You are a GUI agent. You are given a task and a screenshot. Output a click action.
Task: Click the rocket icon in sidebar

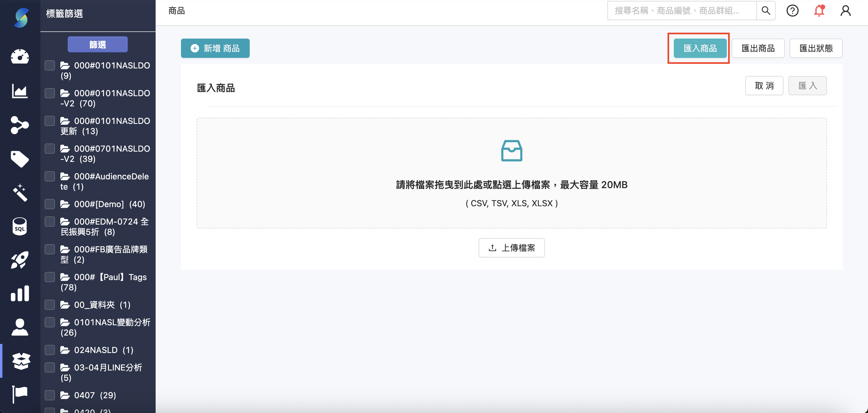[20, 260]
